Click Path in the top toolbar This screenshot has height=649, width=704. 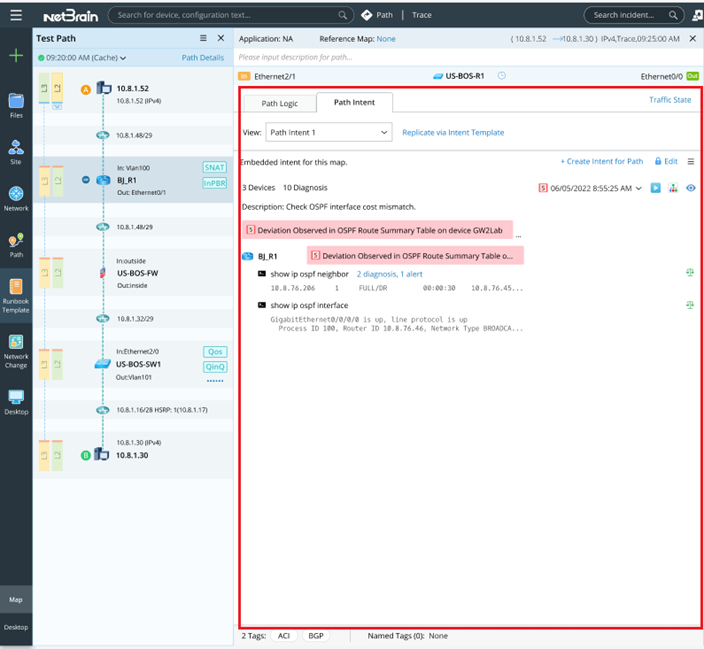coord(377,15)
